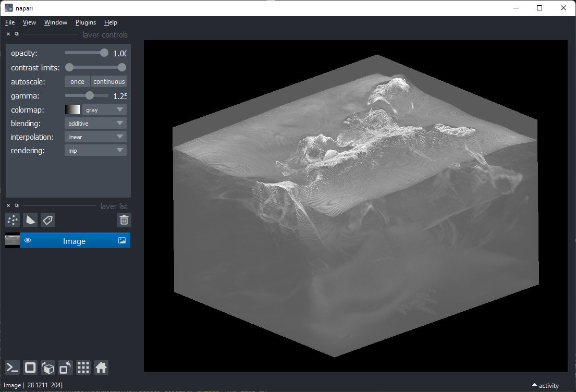Open the Window menu
Screen dimensions: 576x392
[x=55, y=22]
